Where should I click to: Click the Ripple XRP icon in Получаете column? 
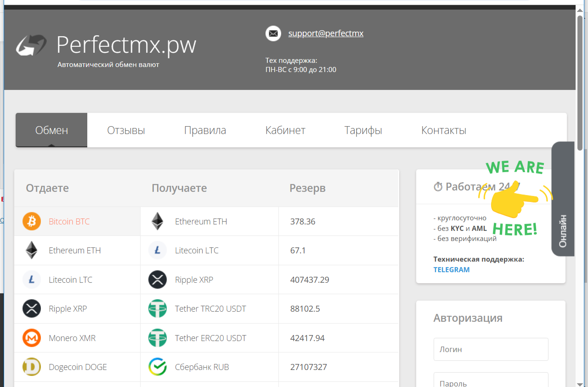[158, 280]
